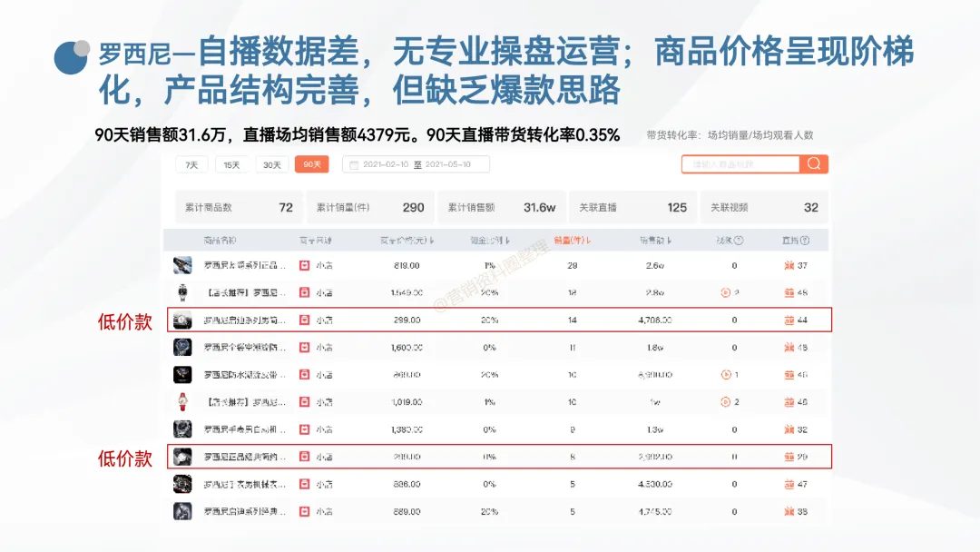Image resolution: width=980 pixels, height=552 pixels.
Task: Click the sales amount cell 4,706.00
Action: pos(655,320)
